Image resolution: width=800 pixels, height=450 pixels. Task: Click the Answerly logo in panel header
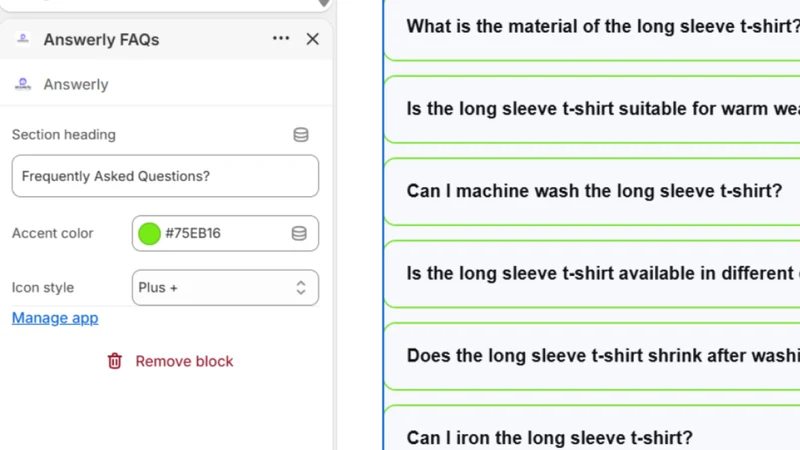point(23,39)
